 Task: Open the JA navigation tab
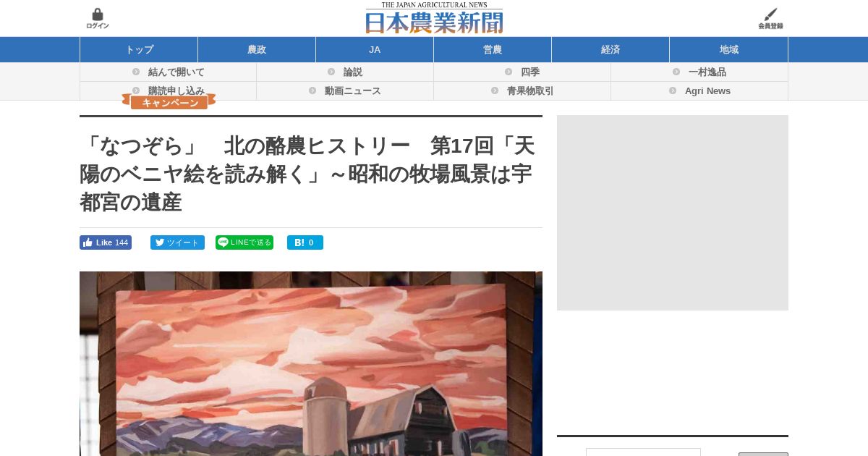pos(375,49)
